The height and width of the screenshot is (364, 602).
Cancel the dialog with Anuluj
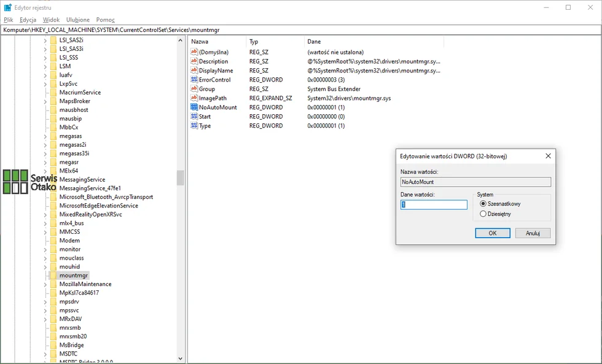533,233
